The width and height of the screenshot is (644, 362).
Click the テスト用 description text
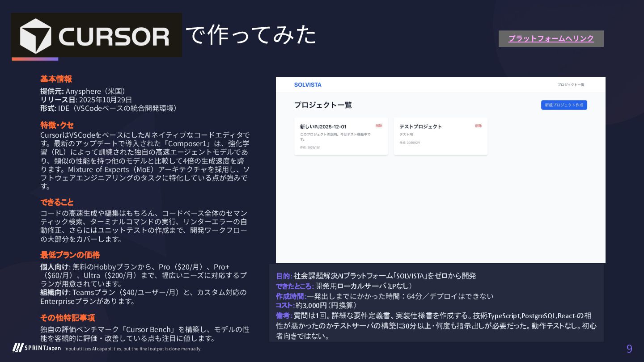[x=406, y=135]
